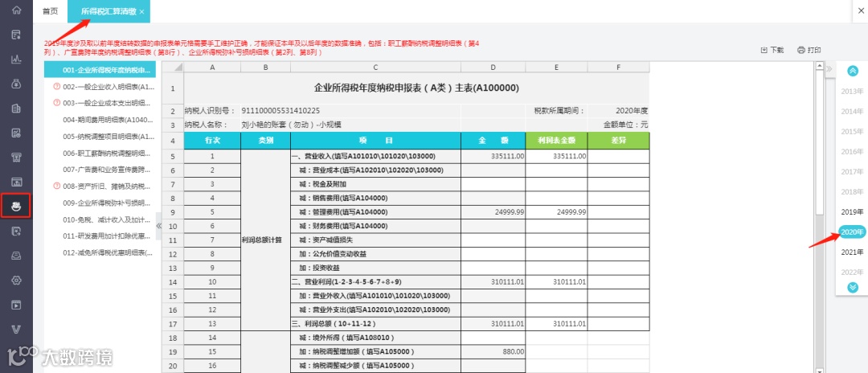
Task: Select row 5 header
Action: 173,156
